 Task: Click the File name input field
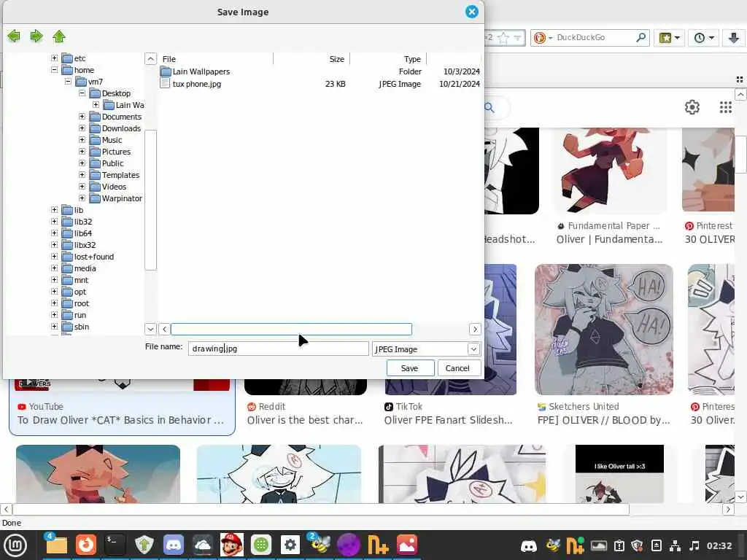point(278,349)
